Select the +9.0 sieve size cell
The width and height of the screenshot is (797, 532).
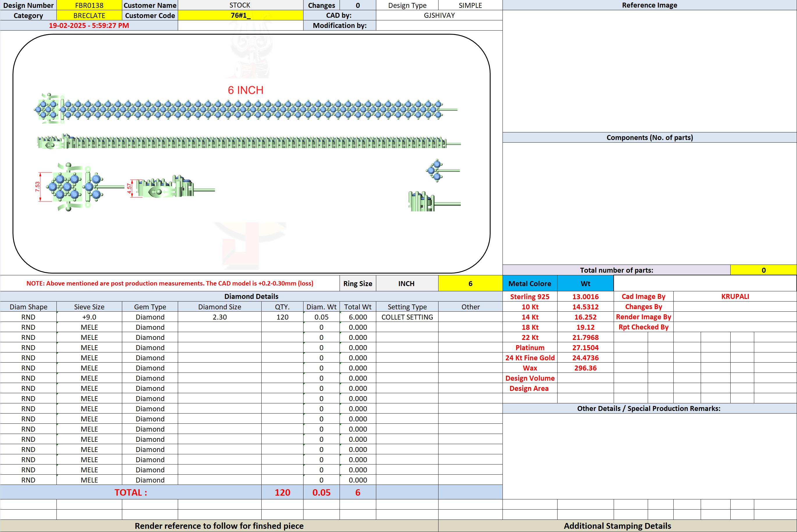click(x=89, y=317)
